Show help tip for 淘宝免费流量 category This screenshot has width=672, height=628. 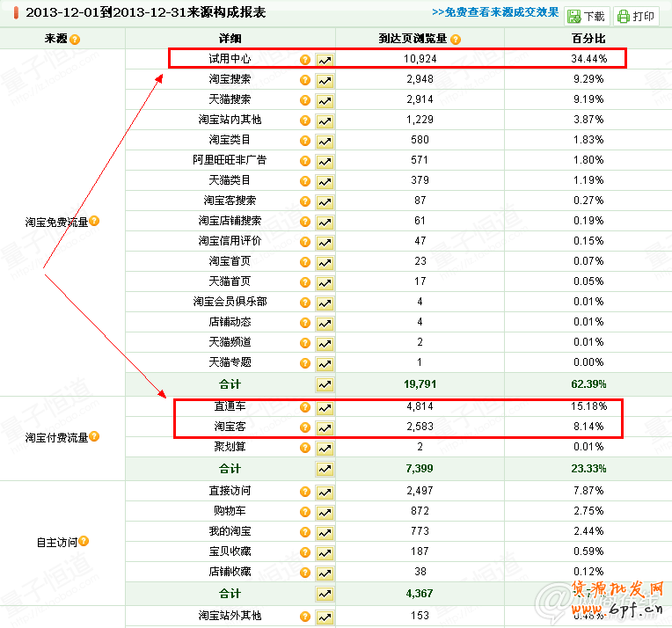[x=94, y=221]
